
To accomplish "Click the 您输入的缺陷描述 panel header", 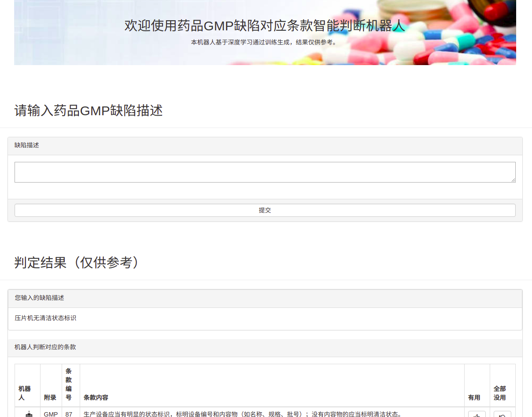I will pyautogui.click(x=40, y=298).
